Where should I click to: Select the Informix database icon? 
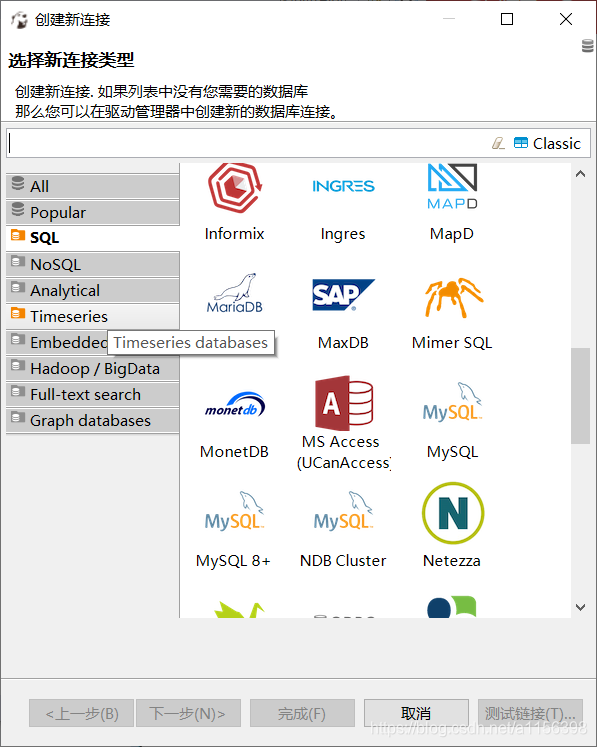tap(234, 188)
